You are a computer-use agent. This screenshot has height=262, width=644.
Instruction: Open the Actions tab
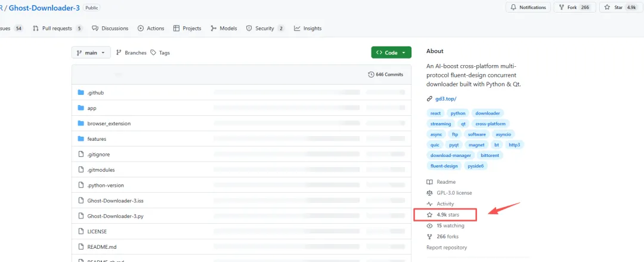coord(151,29)
